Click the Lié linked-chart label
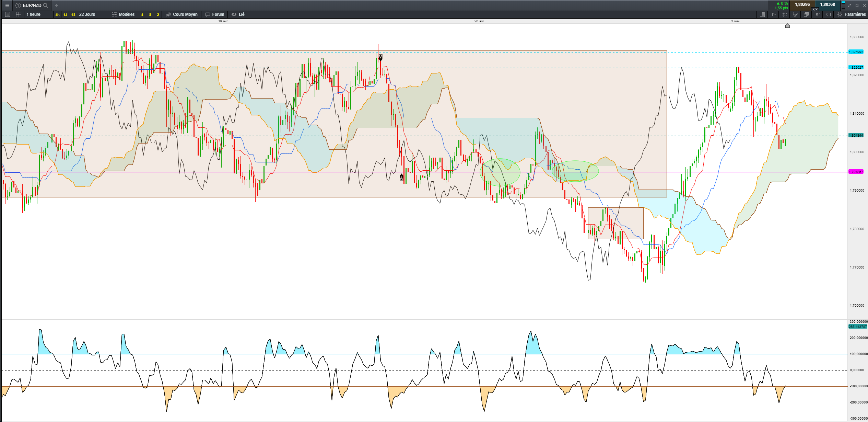This screenshot has width=868, height=422. (242, 14)
